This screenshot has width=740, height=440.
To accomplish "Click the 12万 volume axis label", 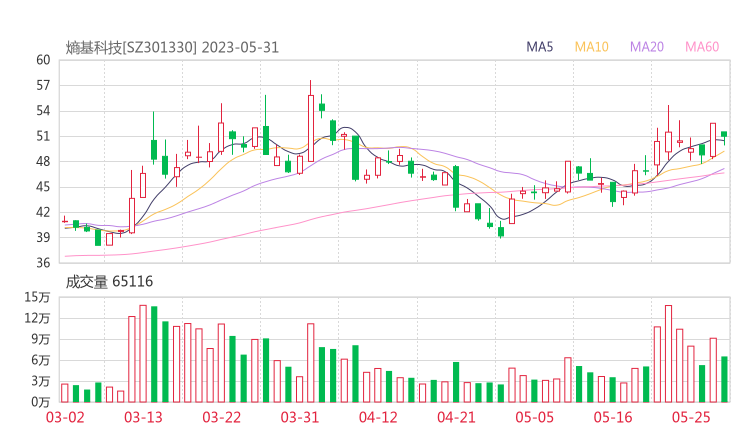I will tap(37, 318).
